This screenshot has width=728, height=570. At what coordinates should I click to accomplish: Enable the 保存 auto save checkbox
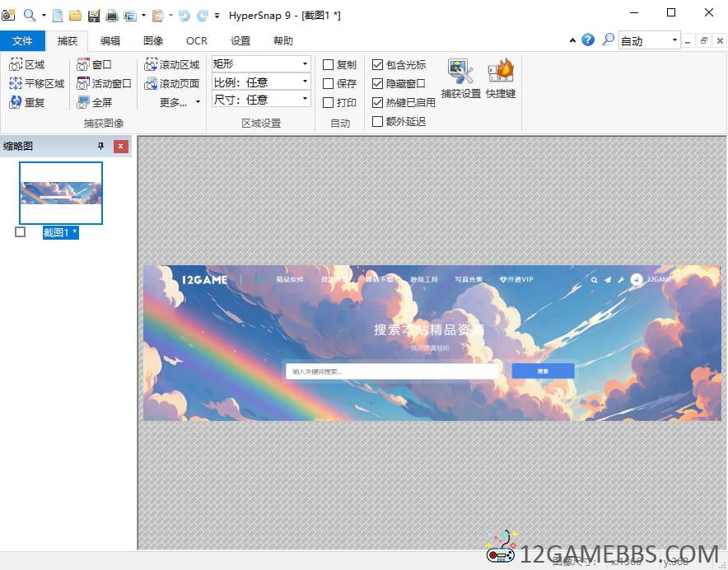tap(328, 84)
